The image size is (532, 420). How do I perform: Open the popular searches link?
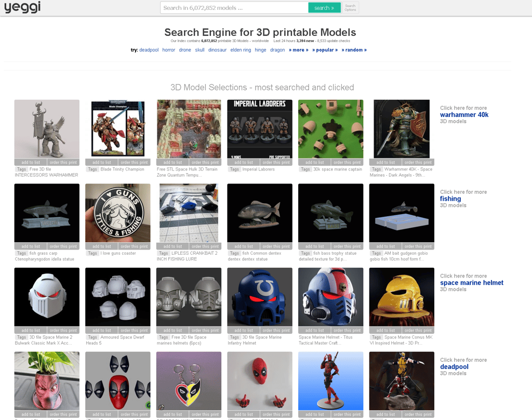click(325, 50)
